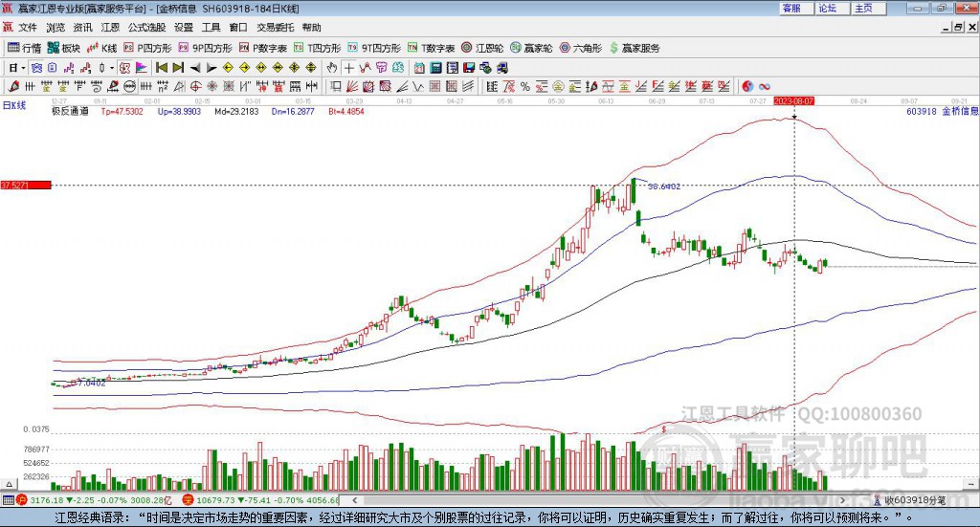Screen dimensions: 980x527
Task: Open the 9P四方形 tool
Action: 205,48
